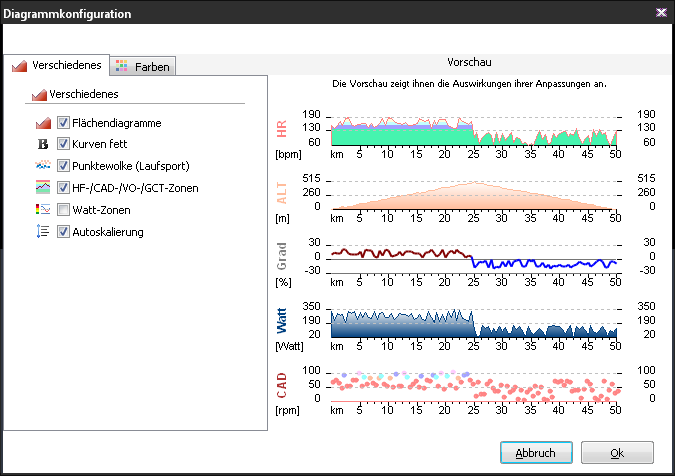Click the Watt power preview chart
Viewport: 675px width, 476px height.
click(474, 323)
